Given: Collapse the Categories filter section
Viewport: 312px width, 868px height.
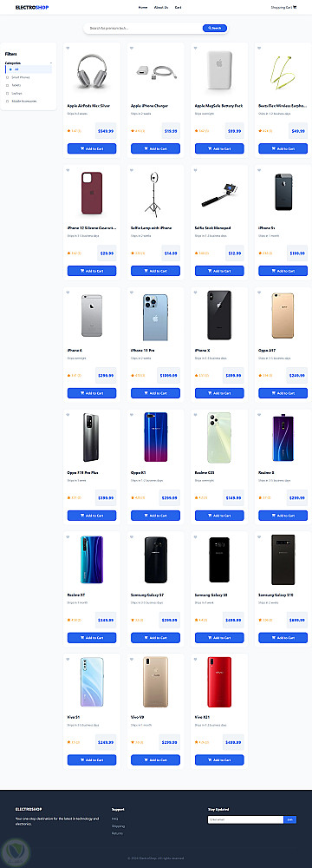Looking at the screenshot, I should 51,63.
